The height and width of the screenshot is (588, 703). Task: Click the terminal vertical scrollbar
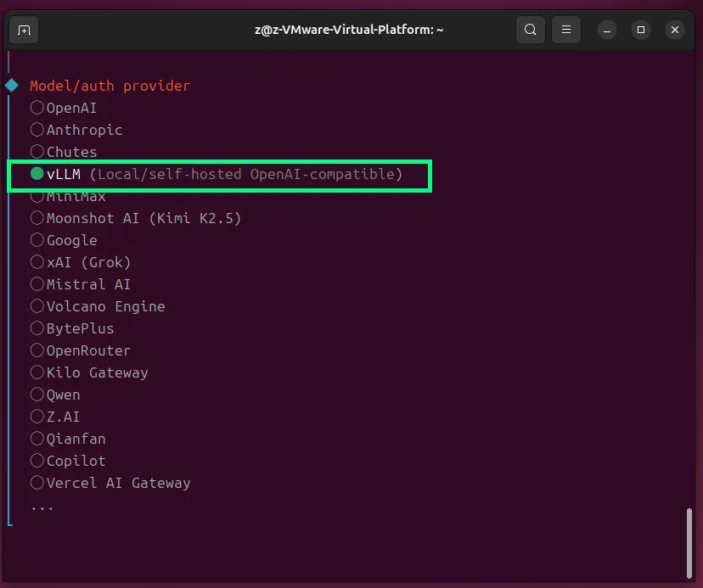tap(689, 541)
